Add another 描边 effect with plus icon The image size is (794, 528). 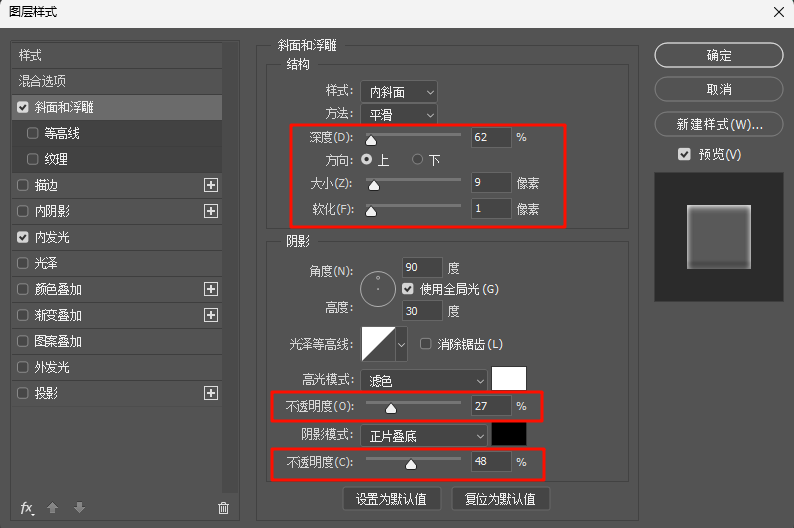(x=211, y=185)
